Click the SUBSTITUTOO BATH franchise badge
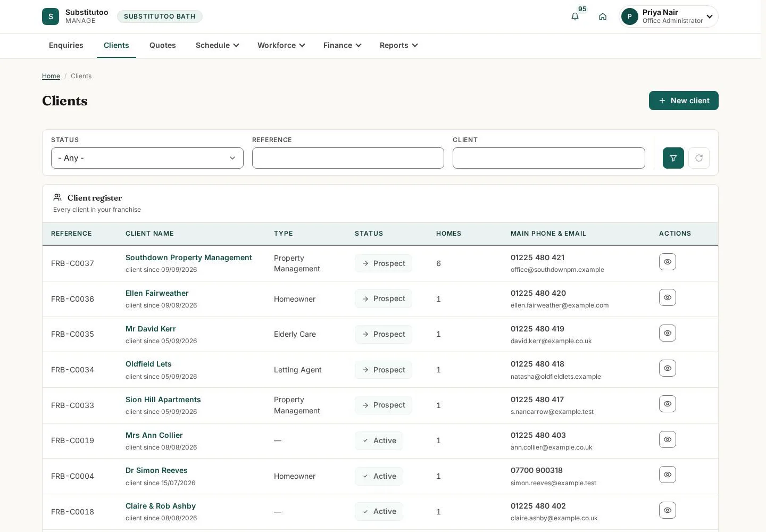Screen dimensions: 766x532 click(x=160, y=16)
